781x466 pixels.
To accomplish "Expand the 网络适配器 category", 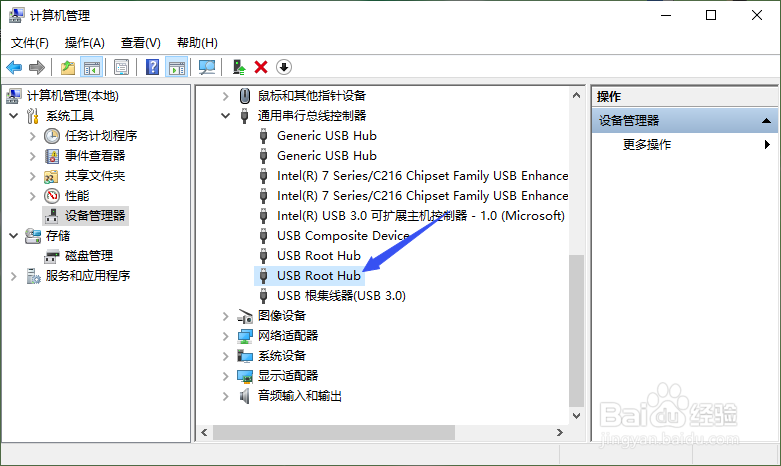I will (x=225, y=336).
